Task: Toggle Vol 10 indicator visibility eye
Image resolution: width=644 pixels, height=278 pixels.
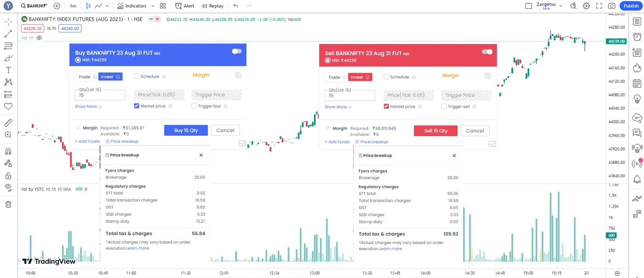Action: (x=39, y=38)
